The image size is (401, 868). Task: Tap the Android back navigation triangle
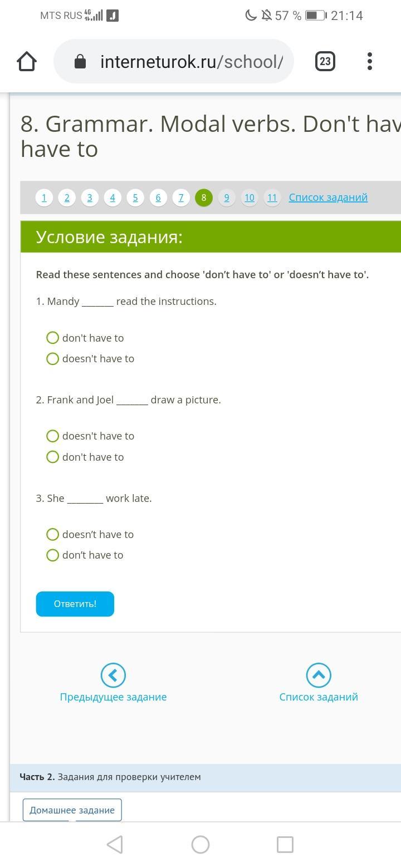[115, 845]
